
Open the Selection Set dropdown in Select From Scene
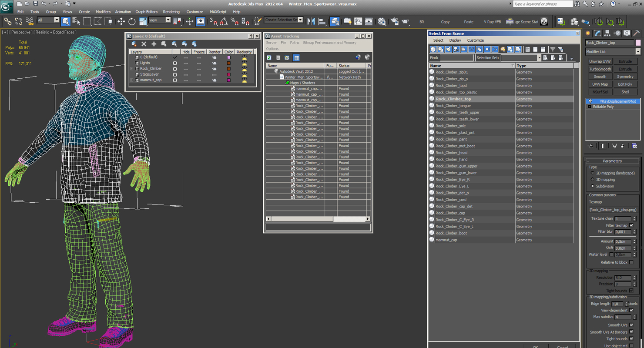540,58
